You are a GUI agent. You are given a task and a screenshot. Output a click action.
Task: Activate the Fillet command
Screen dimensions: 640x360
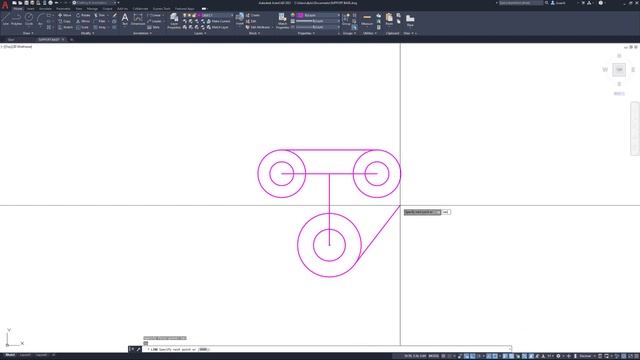pos(100,21)
